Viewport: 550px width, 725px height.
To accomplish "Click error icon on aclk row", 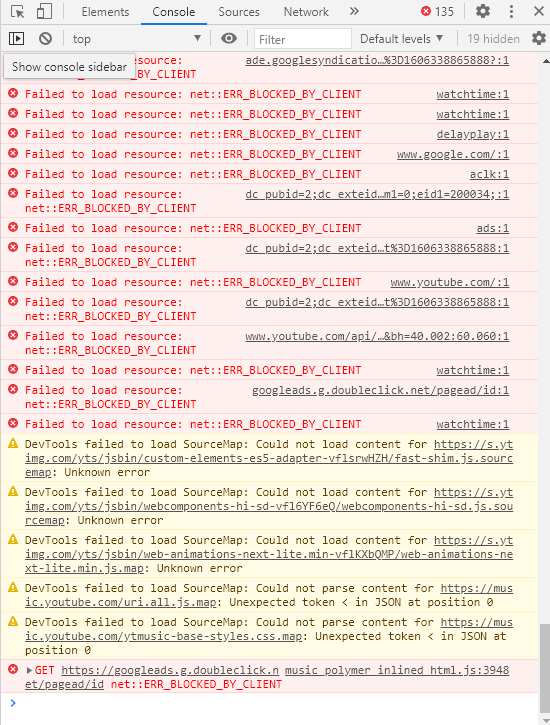I will (x=13, y=173).
